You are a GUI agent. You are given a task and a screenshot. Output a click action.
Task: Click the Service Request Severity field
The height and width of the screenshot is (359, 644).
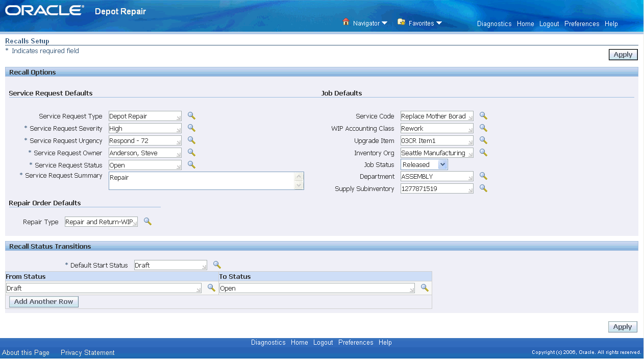click(x=145, y=129)
